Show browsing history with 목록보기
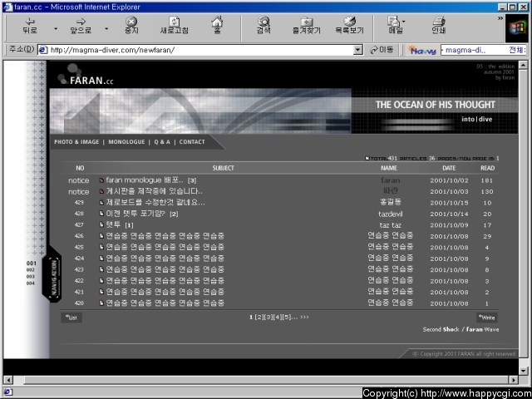 (349, 26)
